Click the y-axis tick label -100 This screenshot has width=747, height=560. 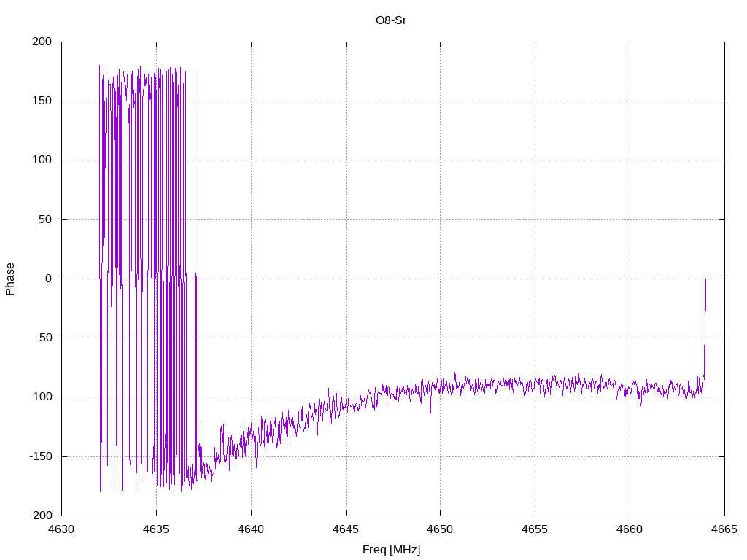tap(41, 397)
